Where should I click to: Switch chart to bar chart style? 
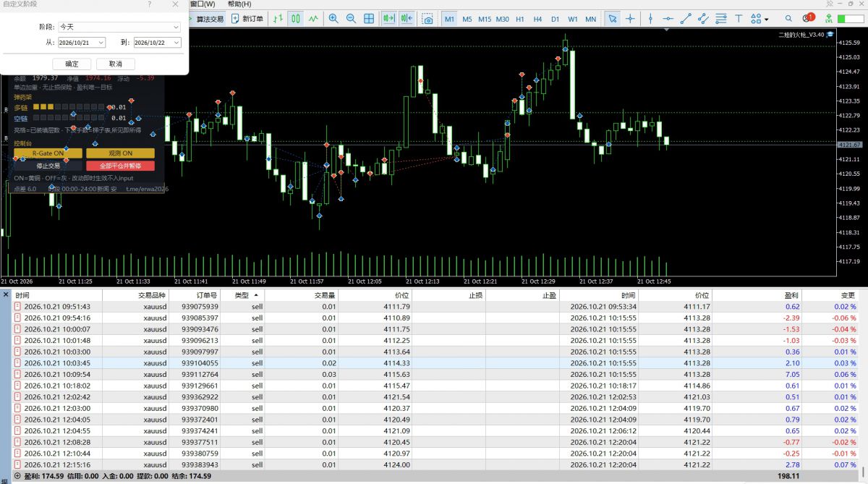pos(278,19)
